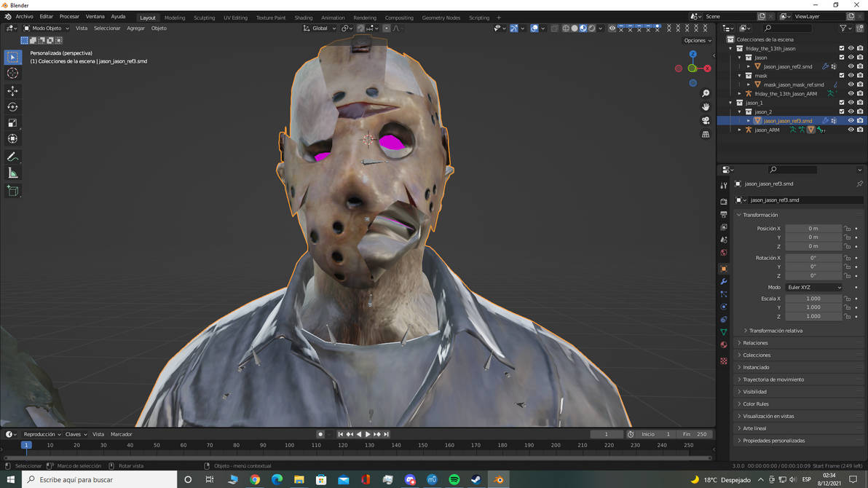
Task: Hide mask_jason_mask_ref.smd in viewport
Action: [851, 84]
